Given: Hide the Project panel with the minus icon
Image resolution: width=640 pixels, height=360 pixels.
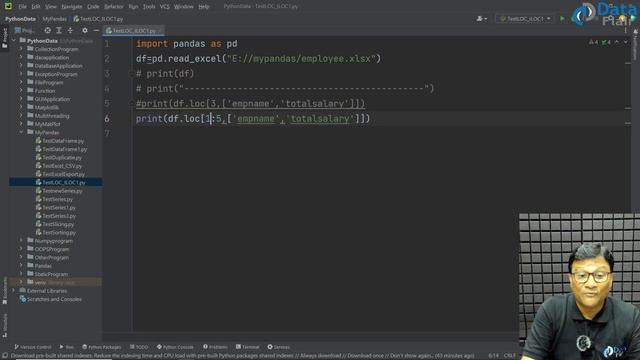Looking at the screenshot, I should point(96,31).
